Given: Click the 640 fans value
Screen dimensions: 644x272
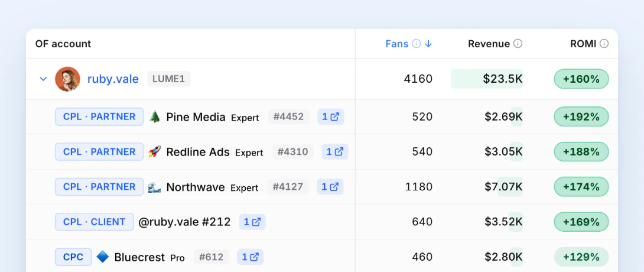Looking at the screenshot, I should pyautogui.click(x=422, y=222).
